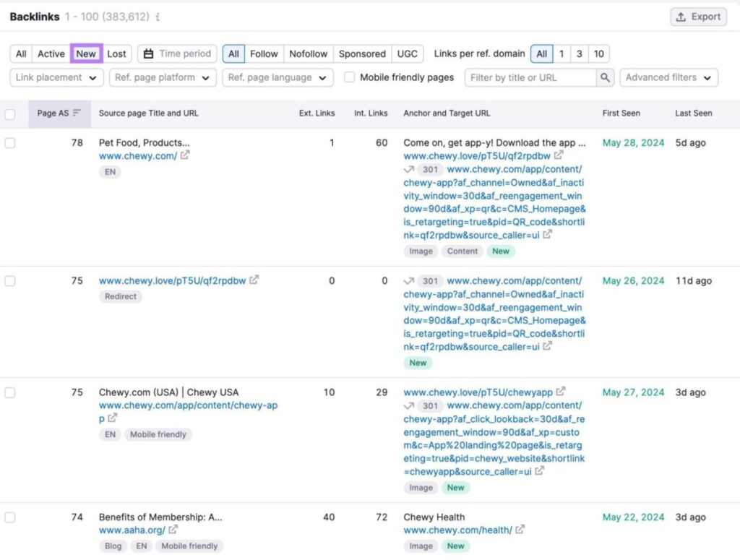Screen dimensions: 740x560
Task: Open www.aaha.org/ source link
Action: coord(132,530)
